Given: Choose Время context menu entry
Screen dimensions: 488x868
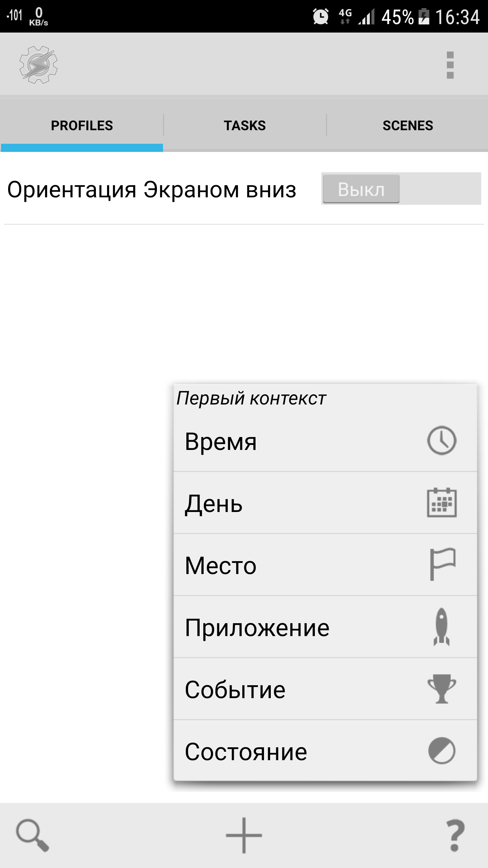Looking at the screenshot, I should point(325,441).
